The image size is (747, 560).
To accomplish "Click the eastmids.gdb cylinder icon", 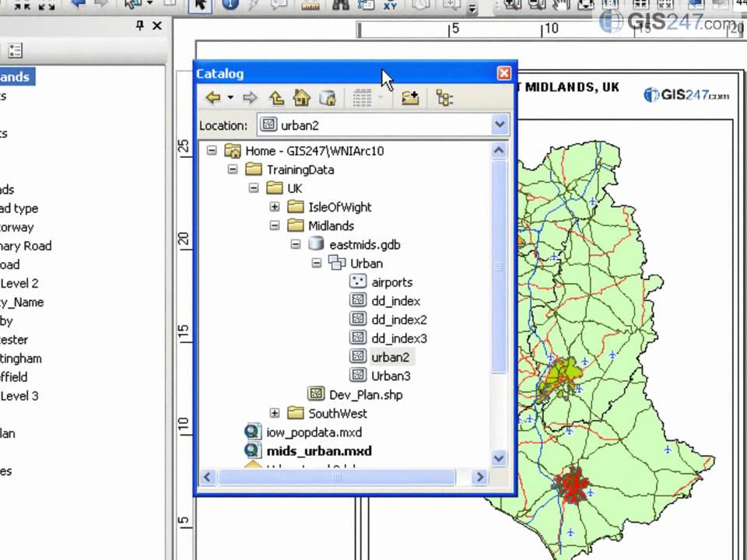I will pos(315,243).
